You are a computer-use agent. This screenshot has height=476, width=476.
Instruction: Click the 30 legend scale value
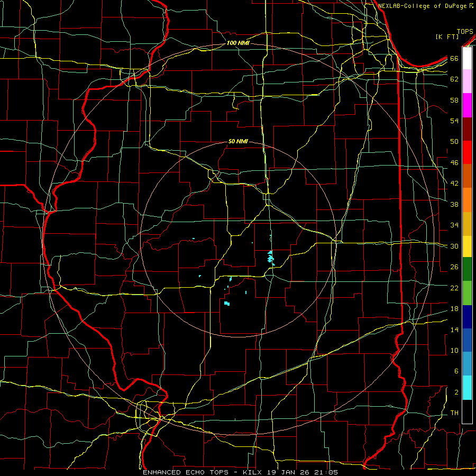(x=454, y=246)
